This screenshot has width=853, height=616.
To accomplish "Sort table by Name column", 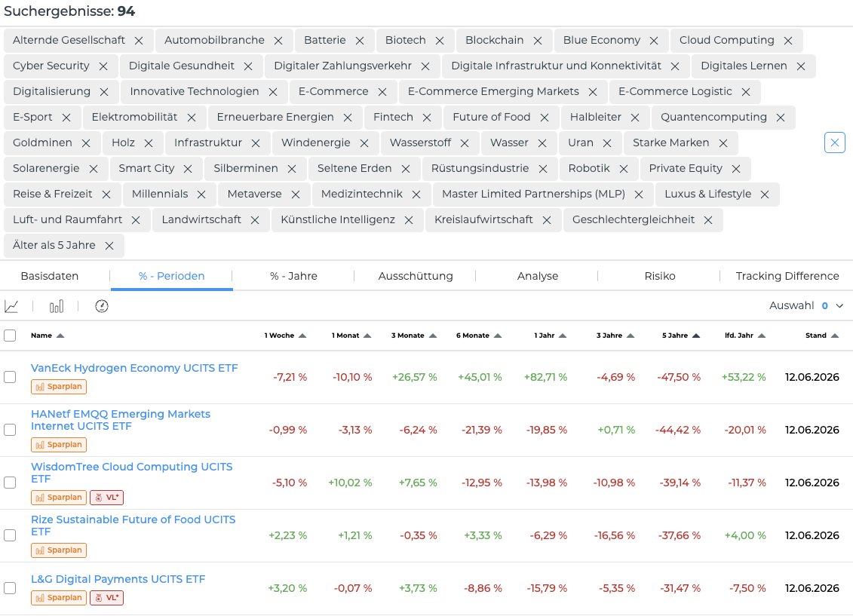I will [x=48, y=336].
